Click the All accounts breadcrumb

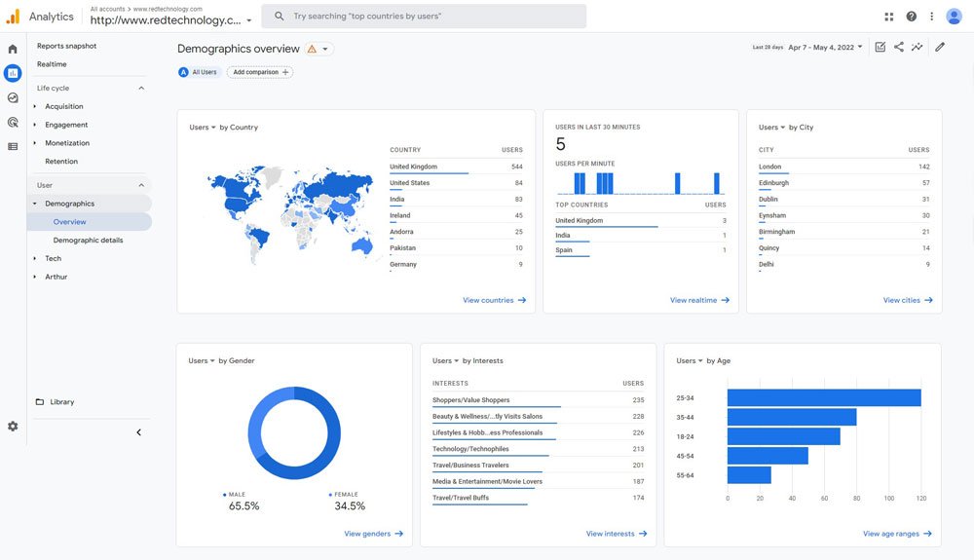coord(107,10)
